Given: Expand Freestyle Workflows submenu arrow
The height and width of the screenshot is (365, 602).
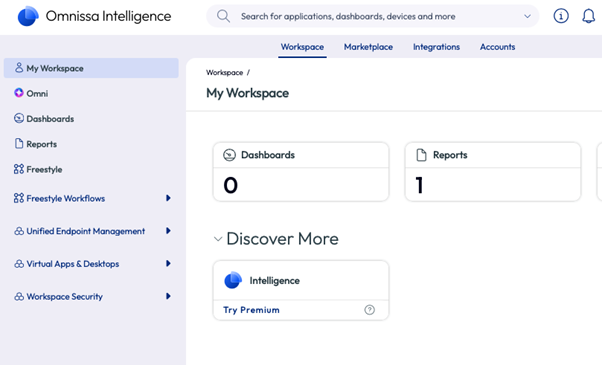Looking at the screenshot, I should point(168,198).
